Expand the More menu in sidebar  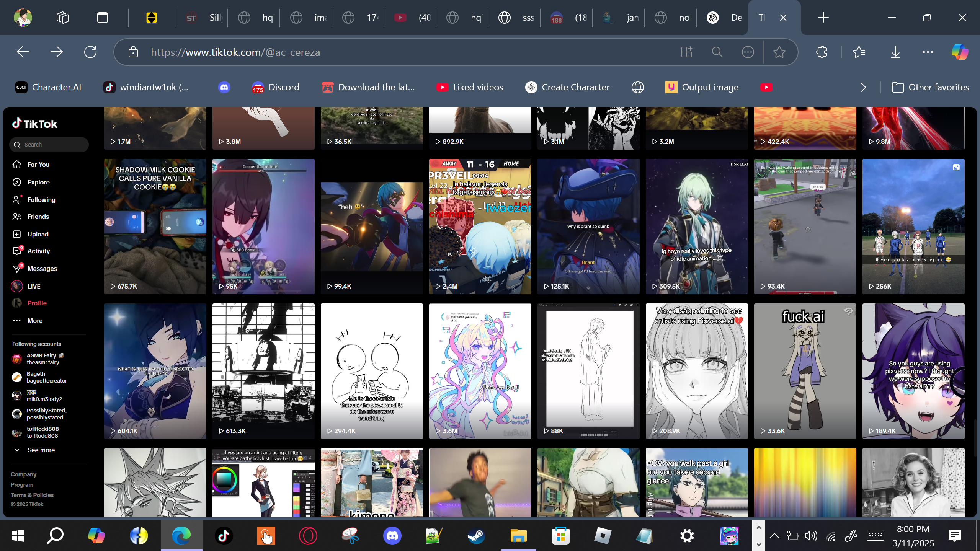point(34,321)
